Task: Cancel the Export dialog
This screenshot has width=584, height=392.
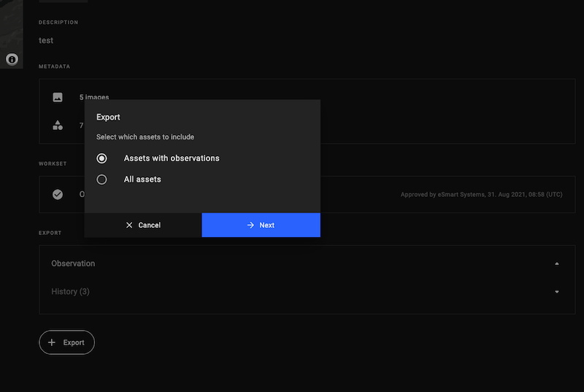Action: (x=143, y=225)
